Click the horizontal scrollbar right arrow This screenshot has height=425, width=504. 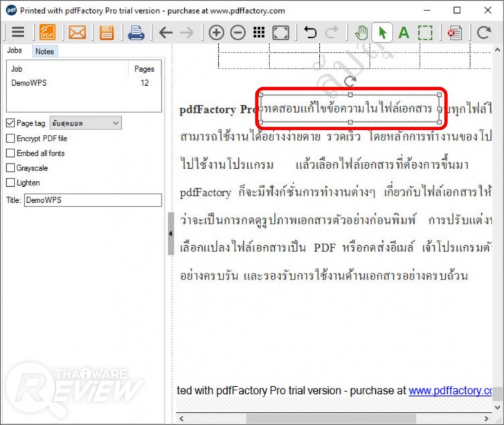[487, 419]
